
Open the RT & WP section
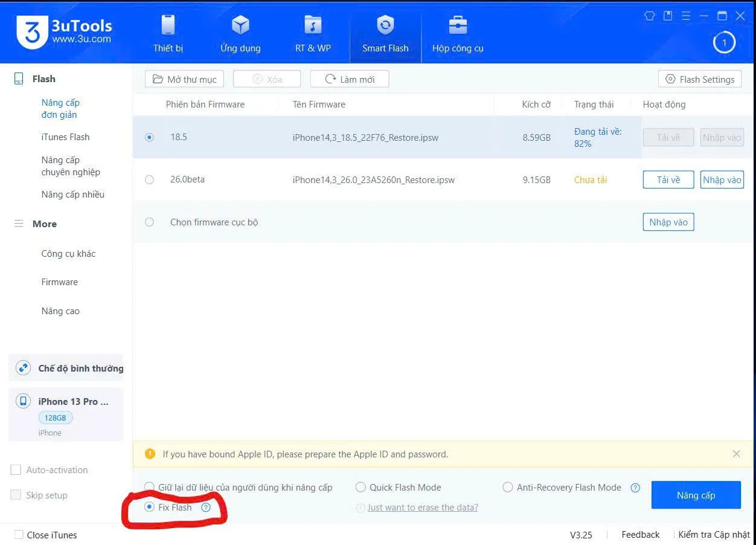[x=313, y=34]
